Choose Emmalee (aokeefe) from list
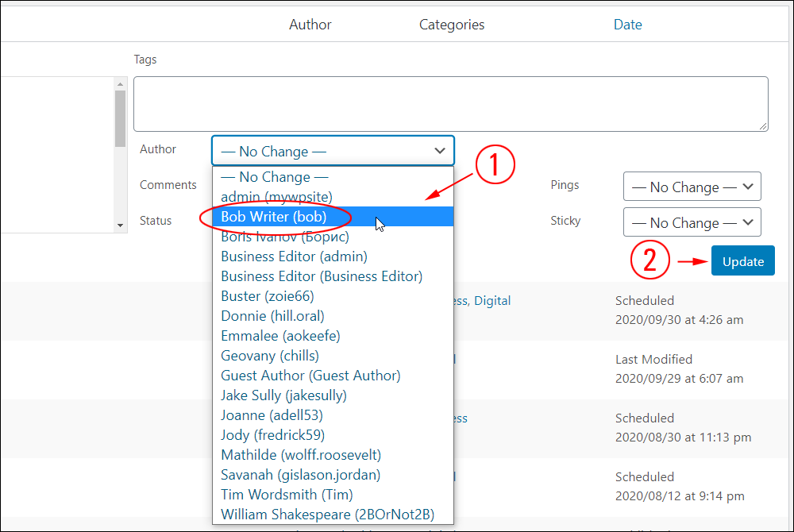Screen dimensions: 794x532 (333, 336)
